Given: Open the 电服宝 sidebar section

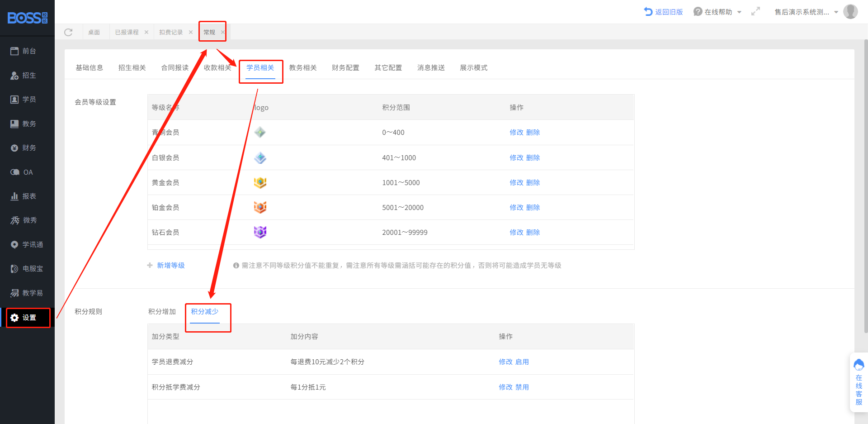Looking at the screenshot, I should coord(27,269).
